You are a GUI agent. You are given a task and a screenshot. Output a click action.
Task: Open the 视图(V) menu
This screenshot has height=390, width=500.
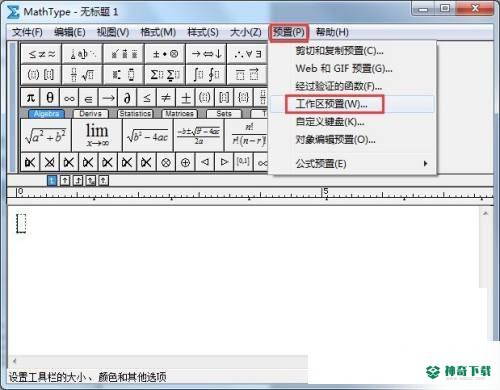click(113, 32)
